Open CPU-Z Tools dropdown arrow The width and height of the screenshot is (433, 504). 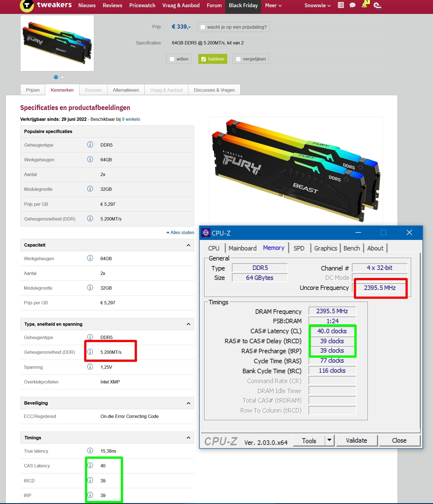tap(329, 440)
